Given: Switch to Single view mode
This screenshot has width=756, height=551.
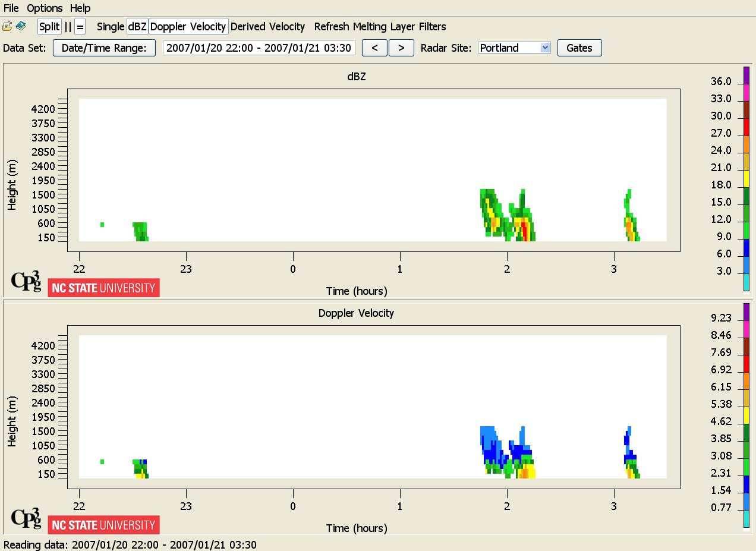Looking at the screenshot, I should (111, 27).
